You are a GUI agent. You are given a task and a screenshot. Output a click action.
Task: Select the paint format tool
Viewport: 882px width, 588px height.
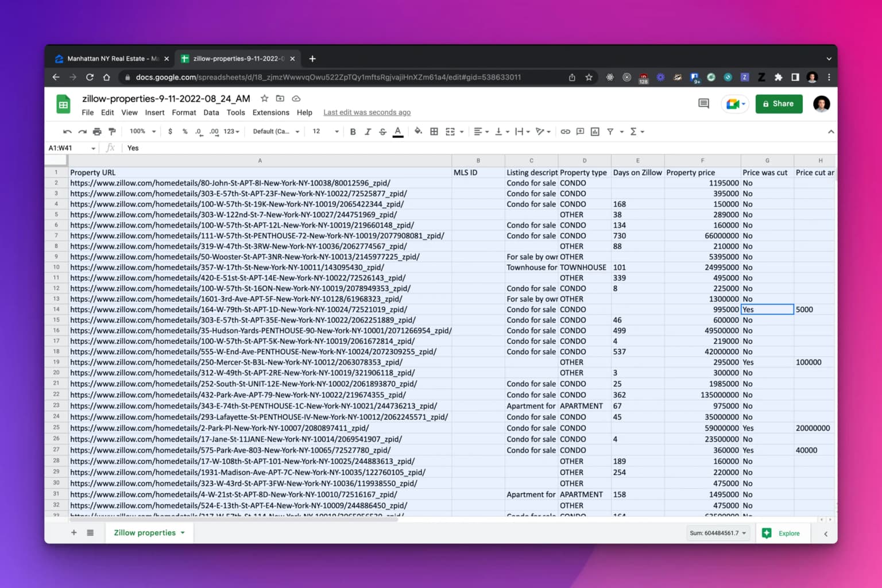point(112,131)
